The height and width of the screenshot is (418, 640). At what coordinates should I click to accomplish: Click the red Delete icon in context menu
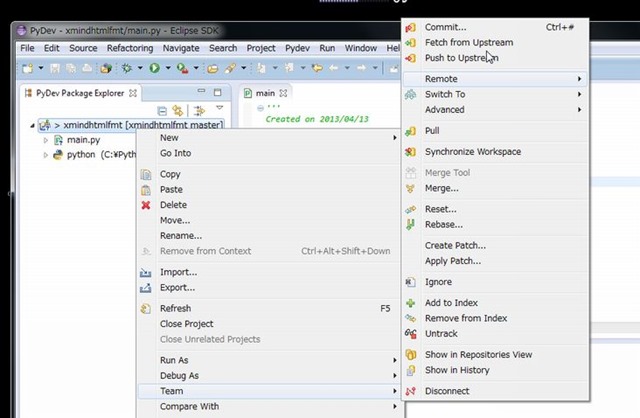point(146,205)
